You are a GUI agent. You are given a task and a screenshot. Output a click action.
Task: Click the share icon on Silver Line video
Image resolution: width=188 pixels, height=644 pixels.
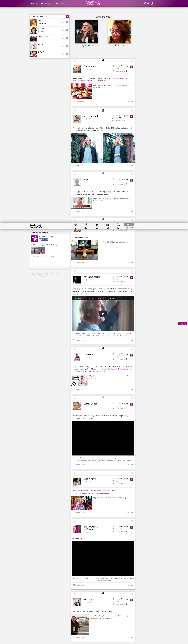coord(131,298)
